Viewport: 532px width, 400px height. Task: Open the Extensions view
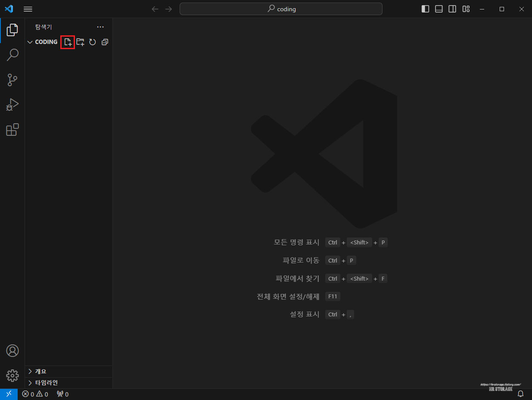click(12, 130)
